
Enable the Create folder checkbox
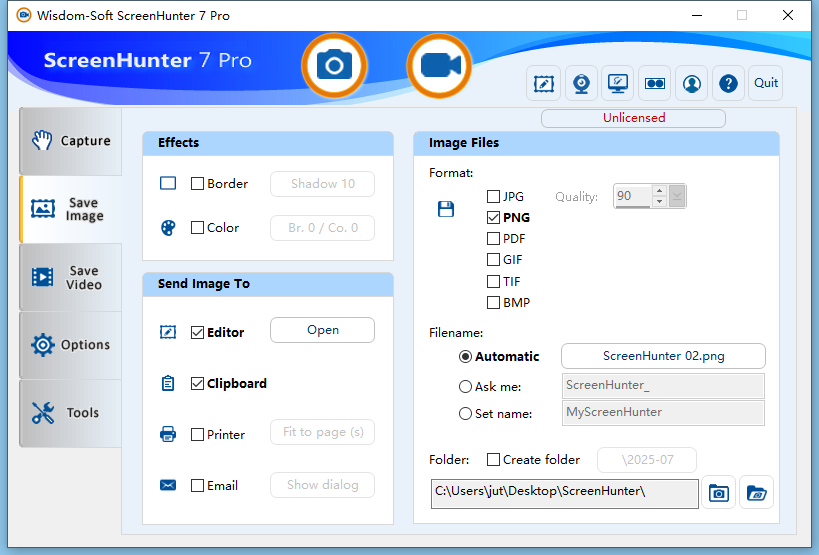pos(493,459)
